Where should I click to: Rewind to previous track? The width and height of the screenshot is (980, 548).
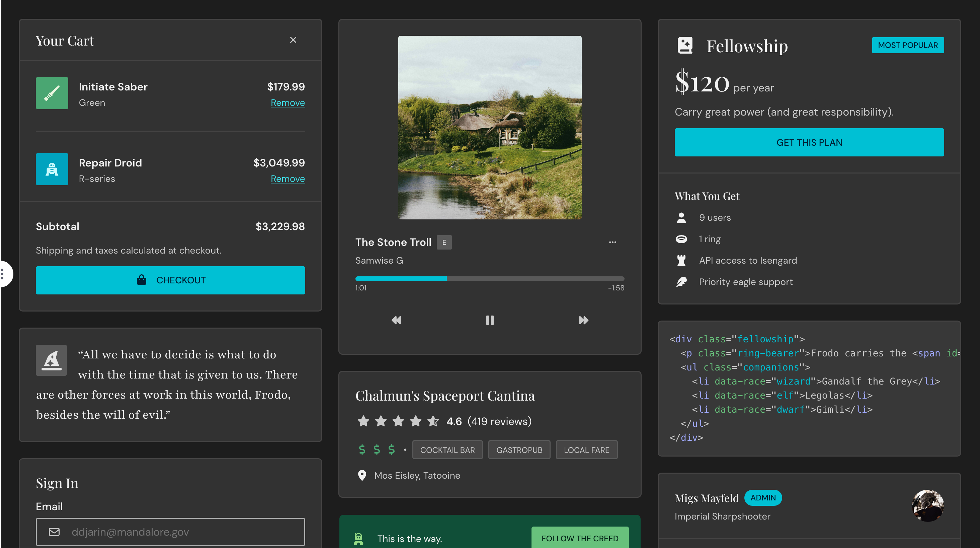(396, 320)
